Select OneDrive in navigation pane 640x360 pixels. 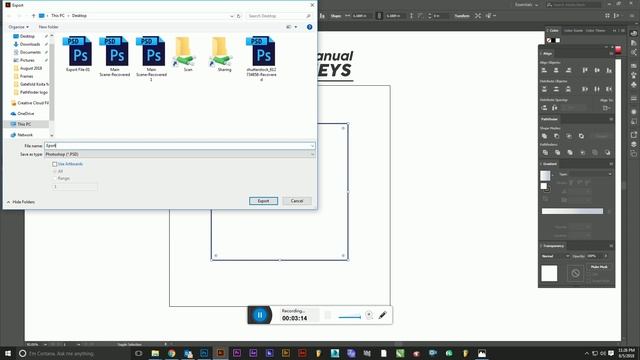[25, 113]
